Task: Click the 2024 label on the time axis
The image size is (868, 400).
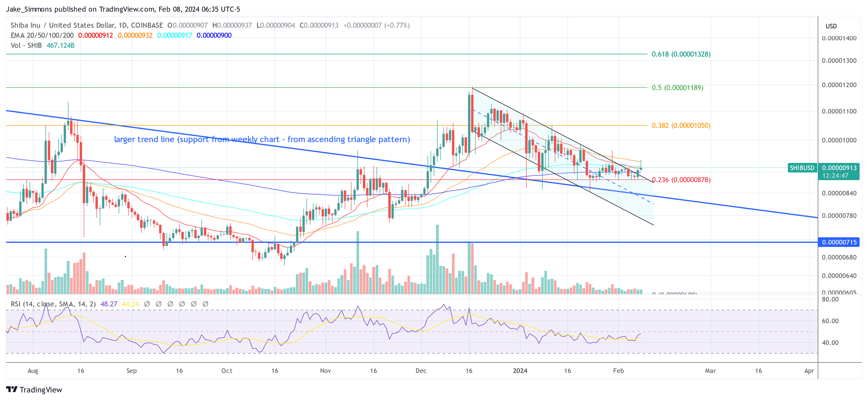Action: (x=520, y=371)
